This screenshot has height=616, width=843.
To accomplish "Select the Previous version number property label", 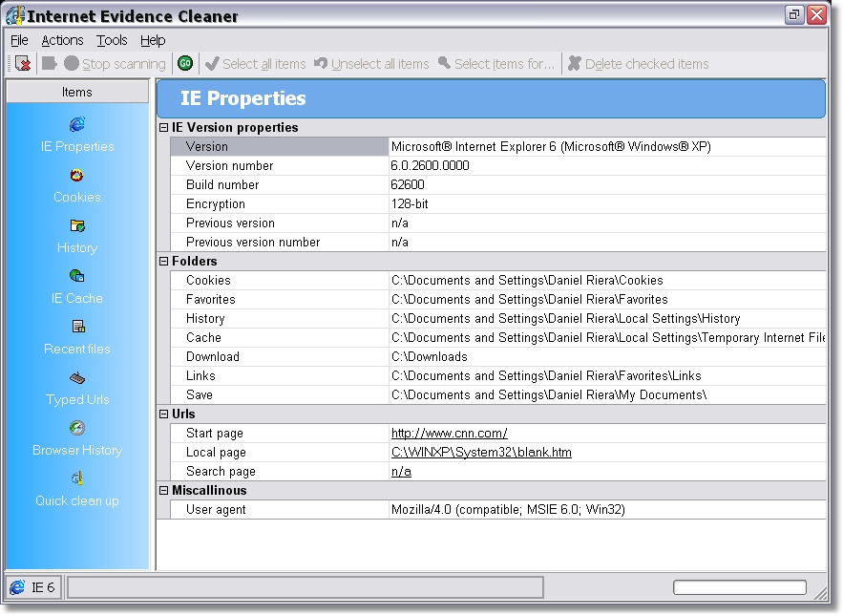I will [x=253, y=242].
